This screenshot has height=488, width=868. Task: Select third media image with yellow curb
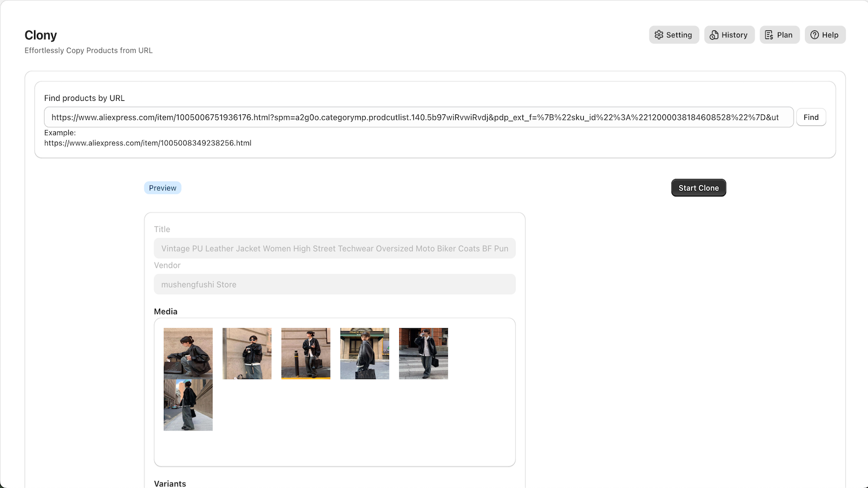tap(306, 354)
